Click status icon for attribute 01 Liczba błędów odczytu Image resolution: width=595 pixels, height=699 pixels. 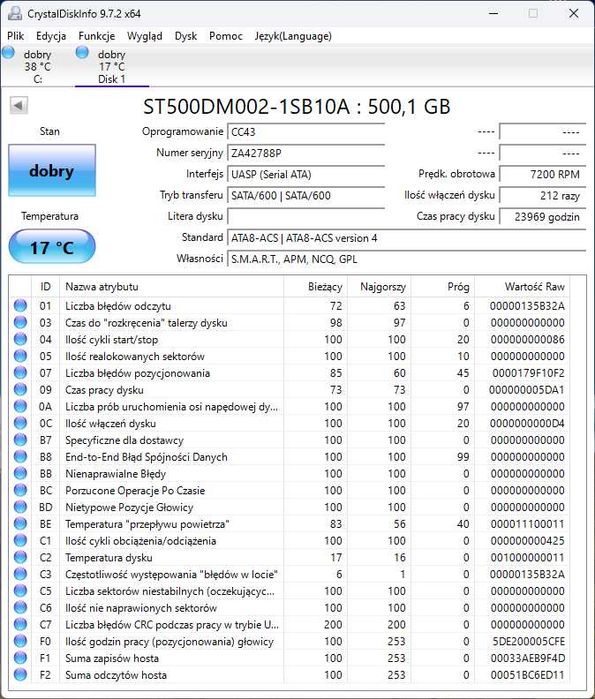[x=20, y=306]
